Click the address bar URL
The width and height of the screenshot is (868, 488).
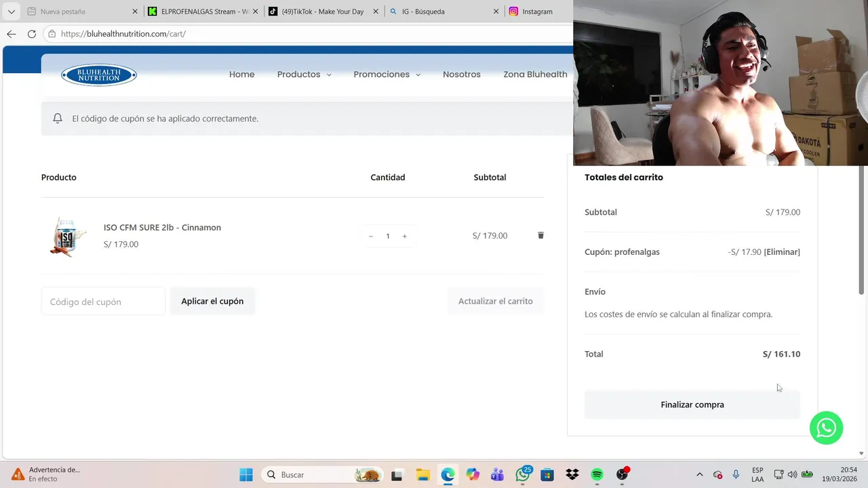[x=123, y=33]
